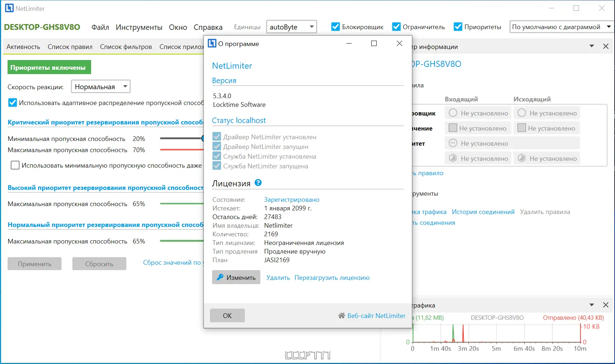Click the critical priority maximum bandwidth red slider
Image resolution: width=615 pixels, height=364 pixels.
click(182, 150)
